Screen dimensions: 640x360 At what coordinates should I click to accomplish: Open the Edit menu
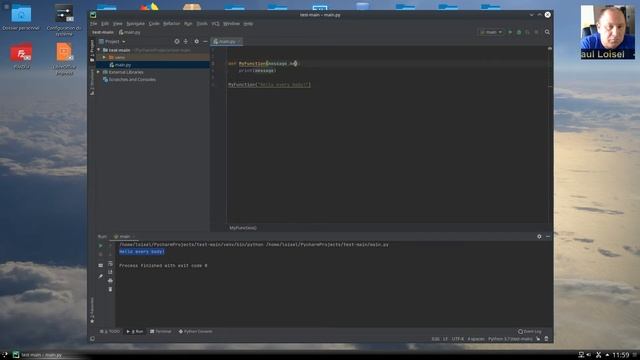pyautogui.click(x=105, y=24)
